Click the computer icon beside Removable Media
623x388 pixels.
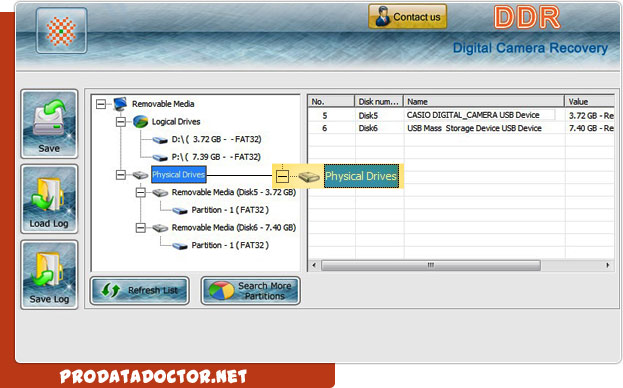click(x=120, y=104)
